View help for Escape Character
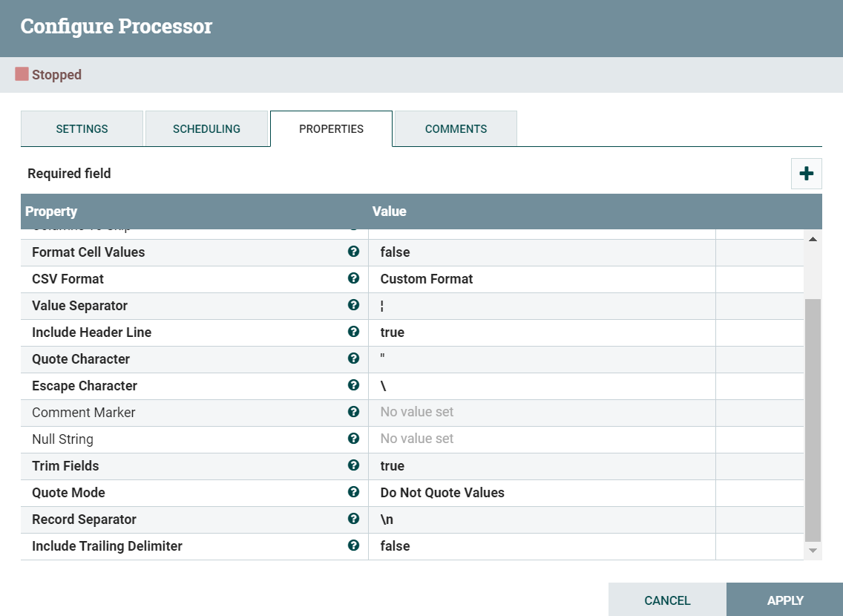This screenshot has height=616, width=843. [354, 386]
